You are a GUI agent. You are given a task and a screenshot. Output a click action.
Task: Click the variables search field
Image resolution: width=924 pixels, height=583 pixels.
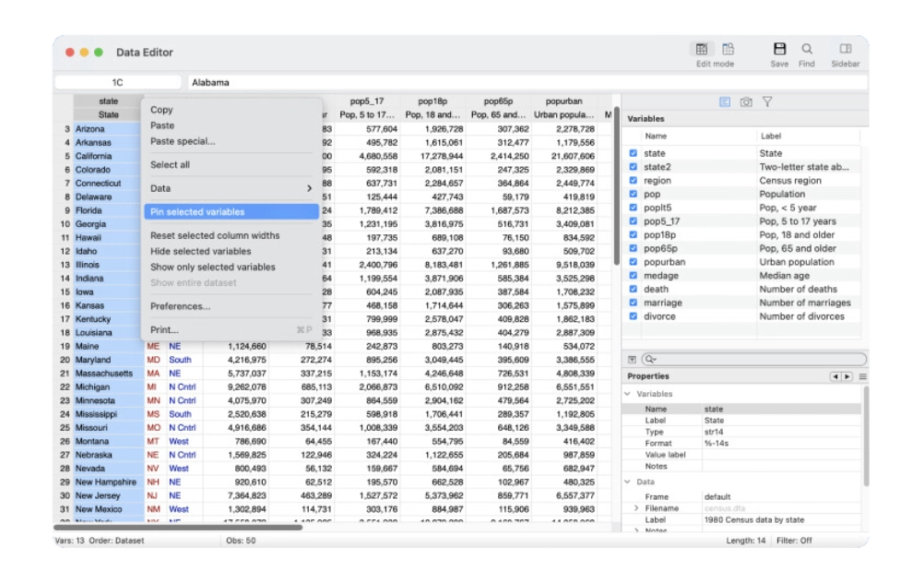(x=753, y=359)
